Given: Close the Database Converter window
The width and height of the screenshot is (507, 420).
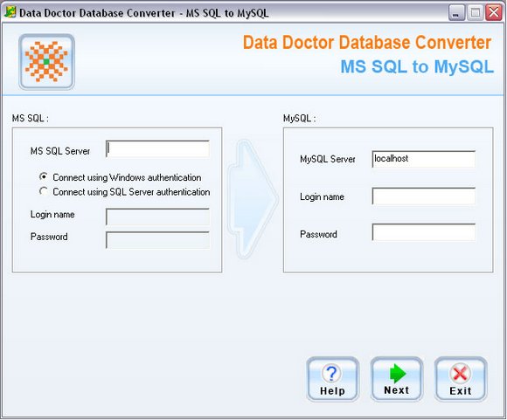Looking at the screenshot, I should [x=494, y=13].
